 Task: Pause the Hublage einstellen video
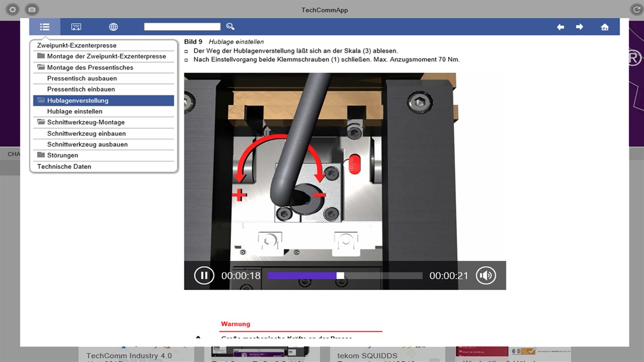pyautogui.click(x=204, y=275)
